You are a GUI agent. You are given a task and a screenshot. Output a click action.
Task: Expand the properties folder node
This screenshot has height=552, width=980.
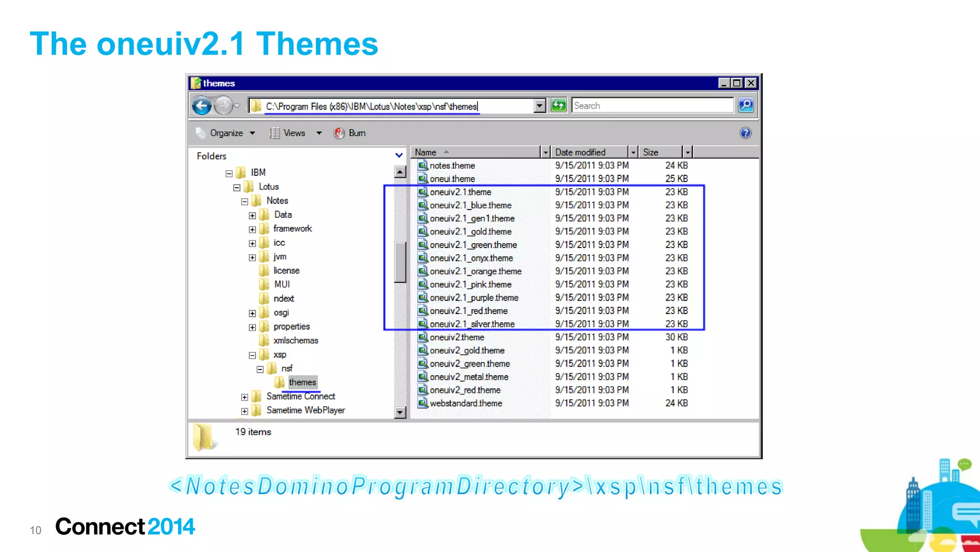(252, 327)
